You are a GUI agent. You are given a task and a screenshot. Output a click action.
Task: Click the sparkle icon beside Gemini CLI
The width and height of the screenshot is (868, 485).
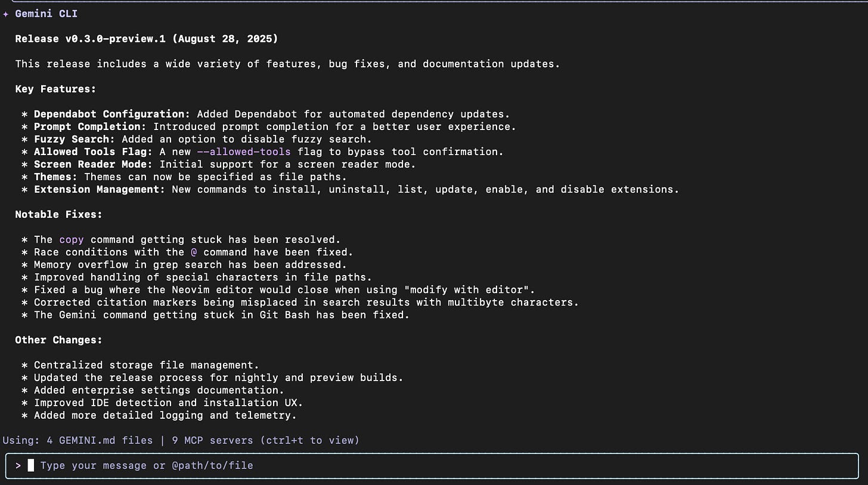pyautogui.click(x=6, y=14)
